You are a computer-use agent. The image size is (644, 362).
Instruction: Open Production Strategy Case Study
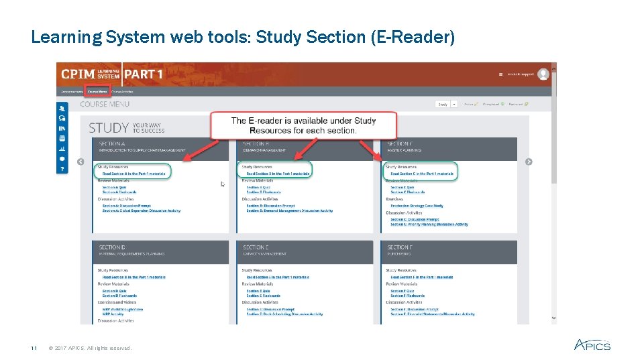pyautogui.click(x=417, y=206)
